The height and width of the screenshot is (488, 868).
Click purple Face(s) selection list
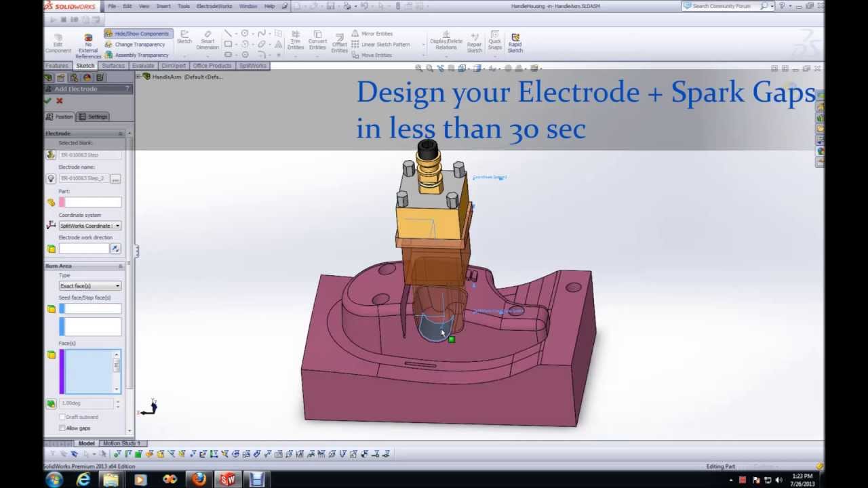click(90, 371)
